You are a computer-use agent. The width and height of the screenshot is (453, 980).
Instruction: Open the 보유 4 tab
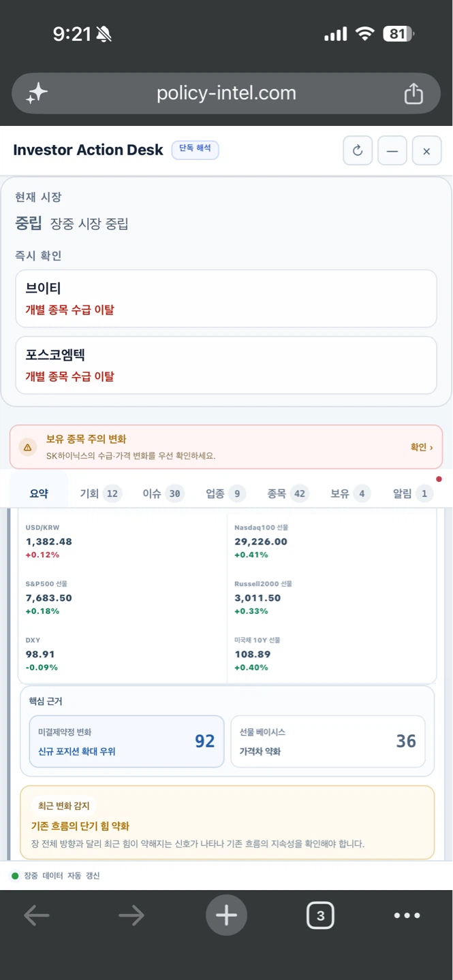tap(351, 493)
